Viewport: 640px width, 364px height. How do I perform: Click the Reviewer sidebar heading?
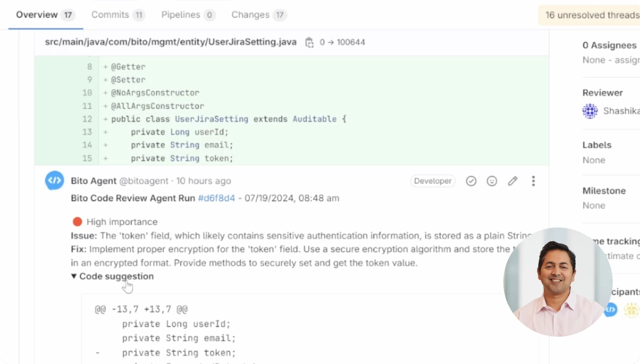(x=602, y=93)
